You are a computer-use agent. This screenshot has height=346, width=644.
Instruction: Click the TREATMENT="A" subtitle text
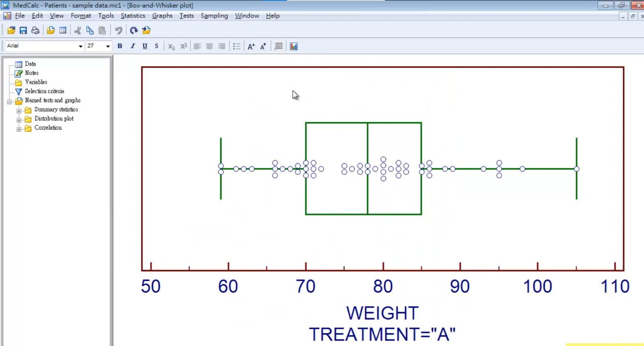click(382, 334)
